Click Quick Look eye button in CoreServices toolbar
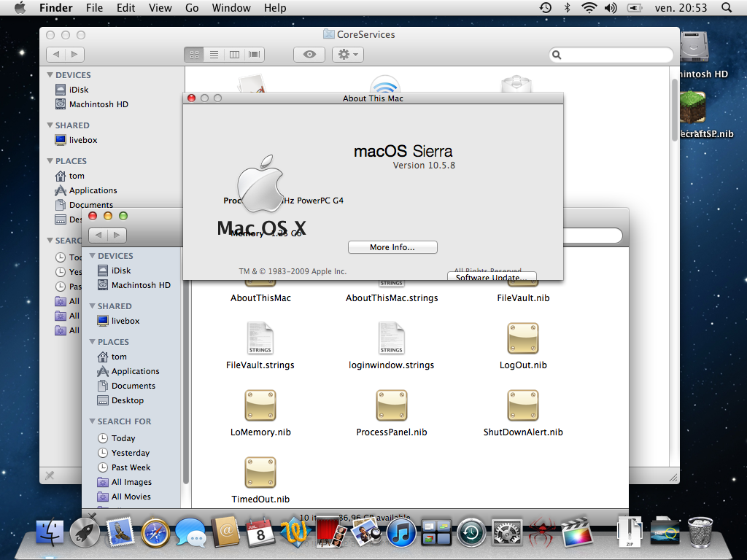Image resolution: width=747 pixels, height=560 pixels. click(309, 54)
